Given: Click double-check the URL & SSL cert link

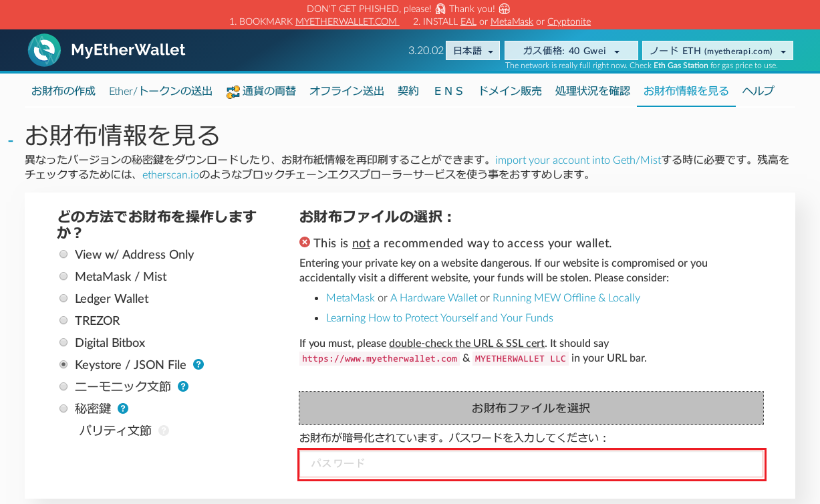Looking at the screenshot, I should 466,343.
